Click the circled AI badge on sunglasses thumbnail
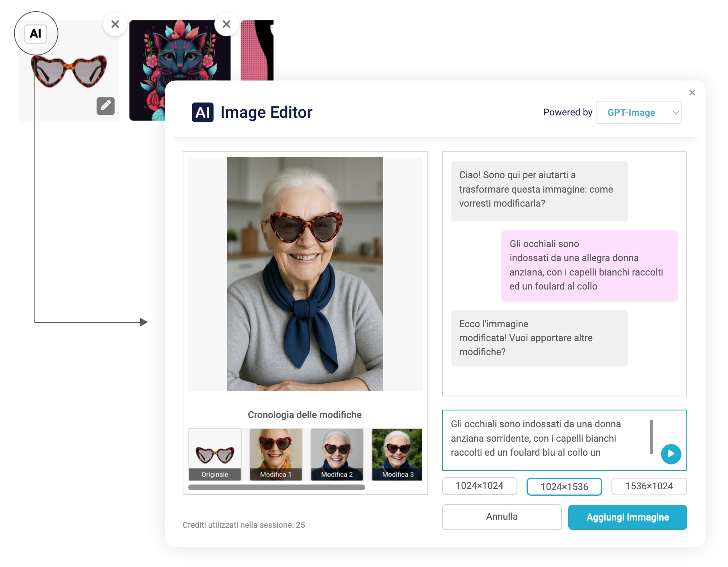Viewport: 728px width, 567px height. [36, 34]
